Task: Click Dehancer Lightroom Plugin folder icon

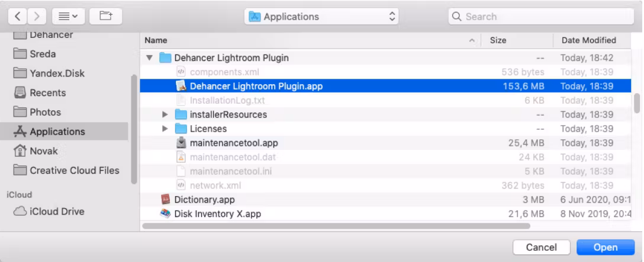Action: [x=165, y=57]
